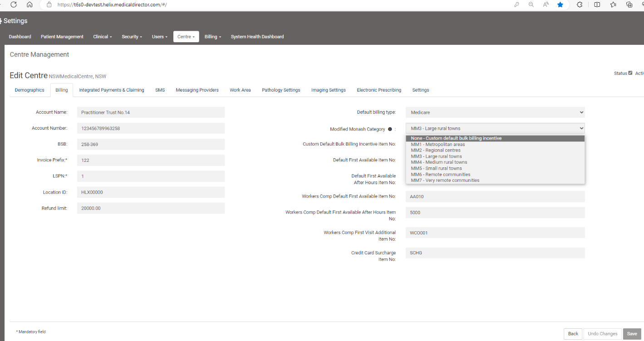This screenshot has height=341, width=644.
Task: Open the saved passwords key icon
Action: tap(516, 5)
